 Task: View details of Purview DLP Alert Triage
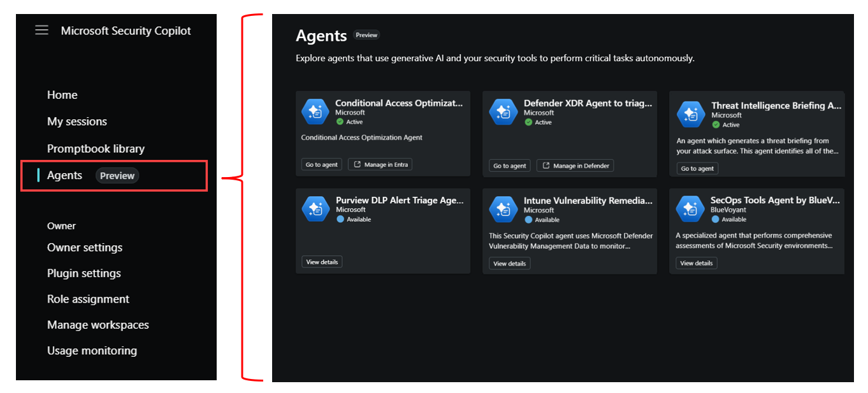pyautogui.click(x=322, y=262)
